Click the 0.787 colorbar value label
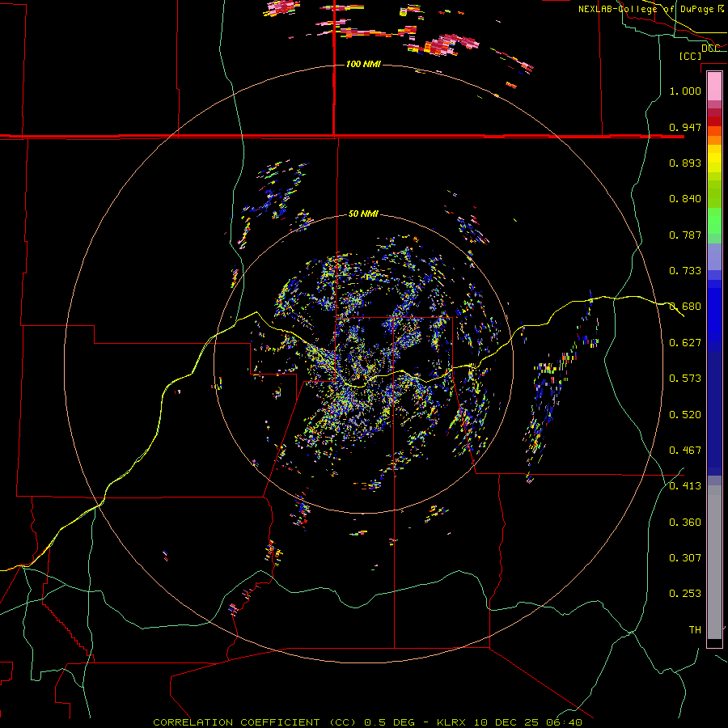The width and height of the screenshot is (728, 728). click(x=685, y=235)
